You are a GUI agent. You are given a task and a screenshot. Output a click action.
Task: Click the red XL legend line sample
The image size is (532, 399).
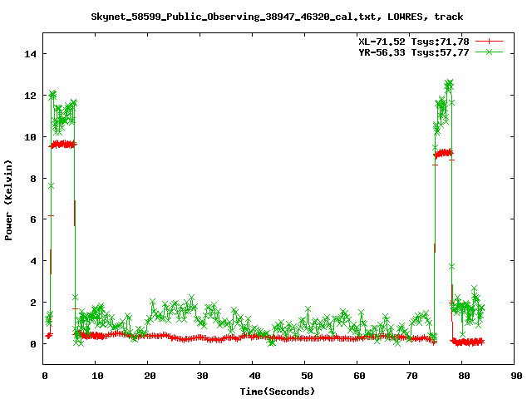point(489,42)
